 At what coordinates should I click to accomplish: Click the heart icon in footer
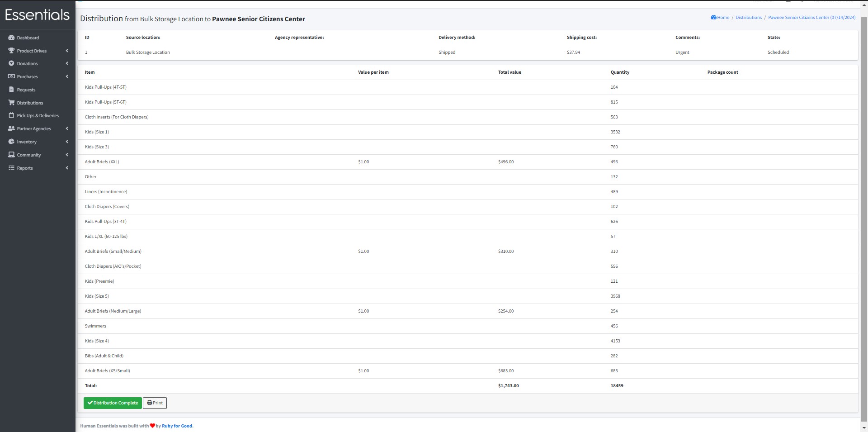pyautogui.click(x=152, y=426)
